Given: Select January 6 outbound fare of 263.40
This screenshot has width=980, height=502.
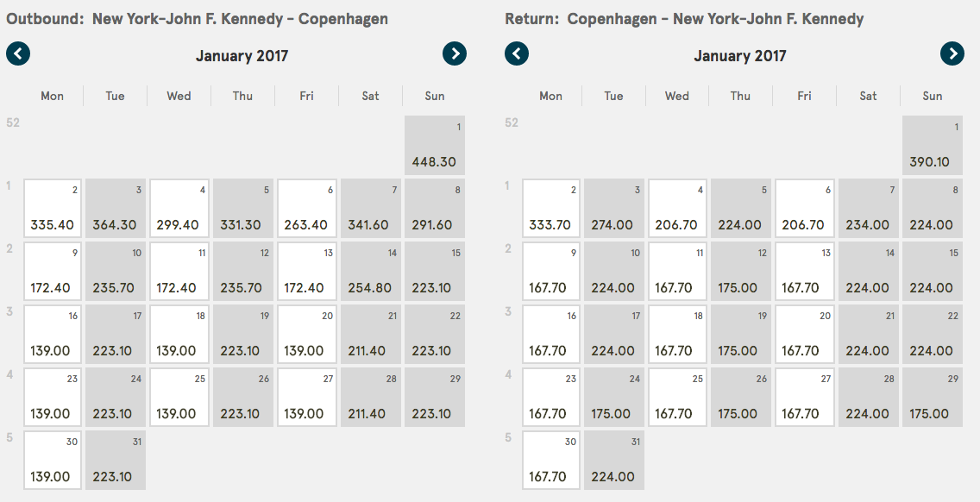Looking at the screenshot, I should tap(307, 208).
